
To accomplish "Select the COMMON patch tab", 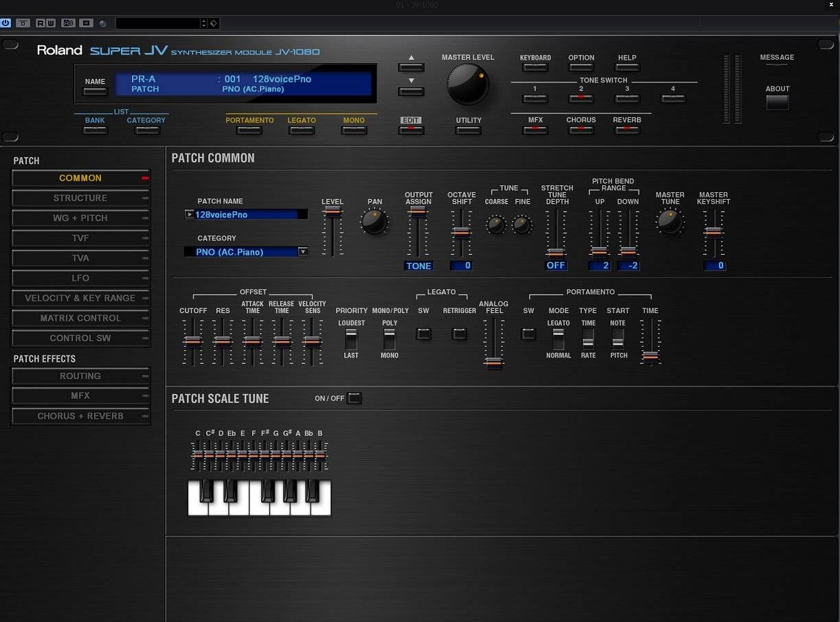I will click(81, 178).
